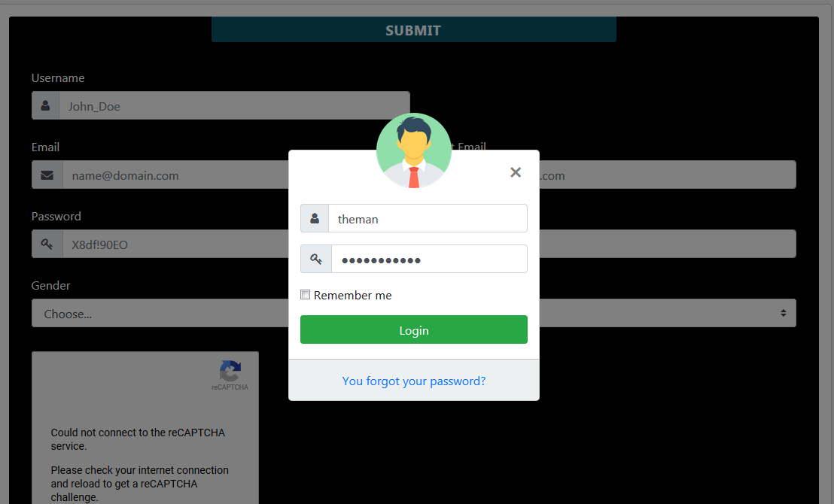Screen dimensions: 834x504
Task: Click the person icon beside John_Doe field
Action: [x=46, y=105]
